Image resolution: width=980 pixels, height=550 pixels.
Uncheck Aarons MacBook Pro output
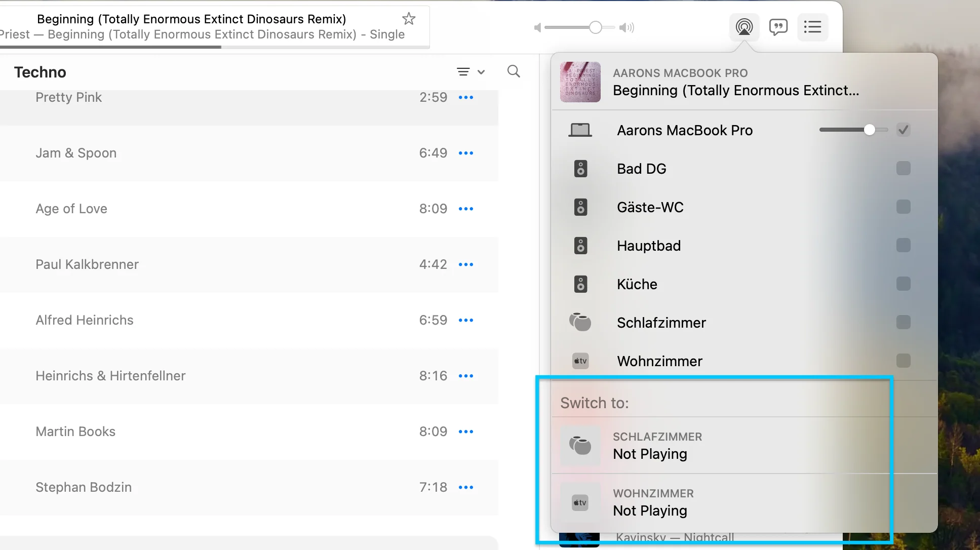coord(903,130)
